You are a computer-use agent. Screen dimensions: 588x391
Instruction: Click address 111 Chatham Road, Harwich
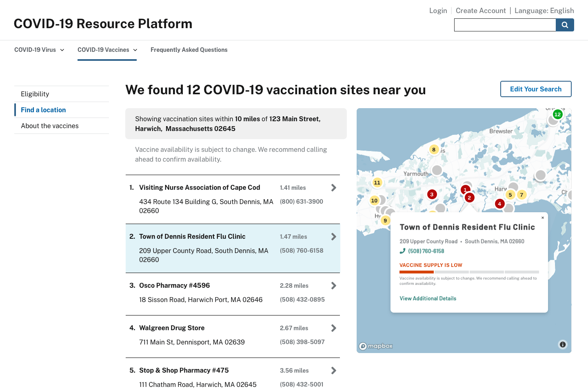pos(198,384)
